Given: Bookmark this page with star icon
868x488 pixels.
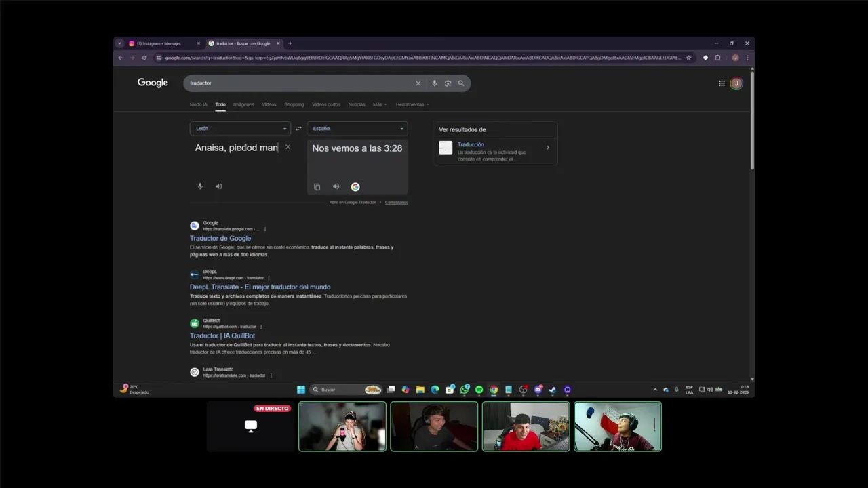Looking at the screenshot, I should [x=689, y=58].
